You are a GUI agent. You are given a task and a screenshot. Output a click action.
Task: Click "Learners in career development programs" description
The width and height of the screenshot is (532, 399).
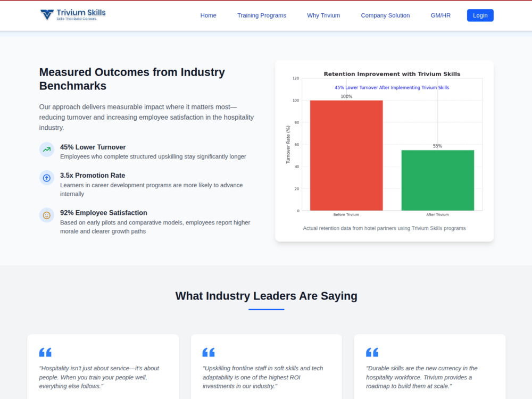point(151,190)
